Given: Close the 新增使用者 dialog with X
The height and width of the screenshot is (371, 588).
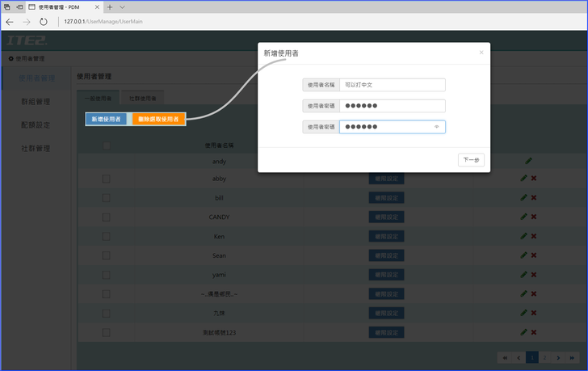Looking at the screenshot, I should pos(481,53).
